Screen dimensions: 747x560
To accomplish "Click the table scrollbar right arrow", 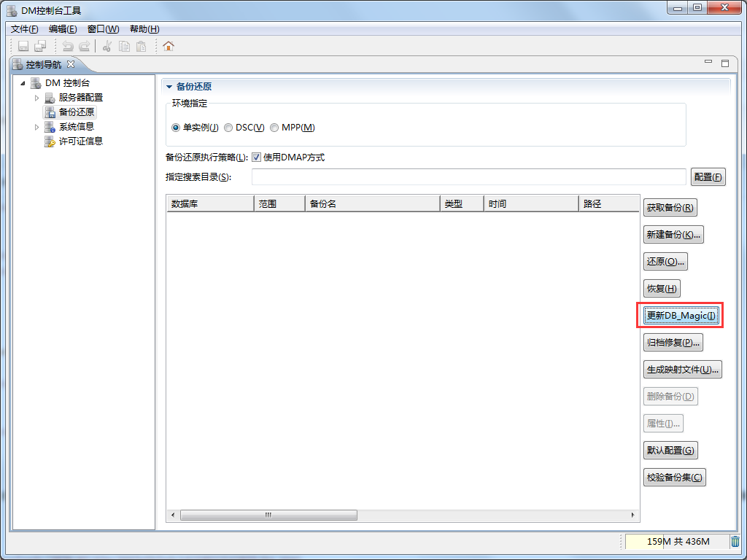I will [632, 516].
